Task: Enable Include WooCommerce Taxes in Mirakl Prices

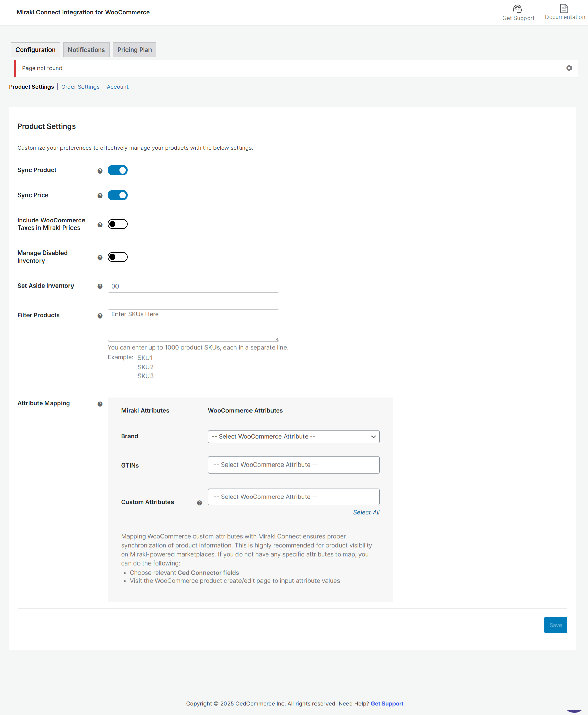Action: pyautogui.click(x=118, y=224)
